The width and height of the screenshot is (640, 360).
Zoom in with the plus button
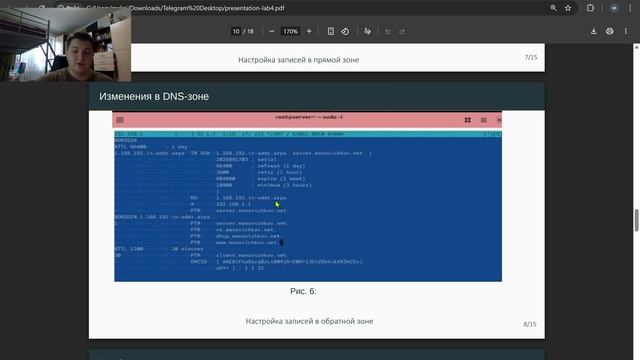[309, 31]
